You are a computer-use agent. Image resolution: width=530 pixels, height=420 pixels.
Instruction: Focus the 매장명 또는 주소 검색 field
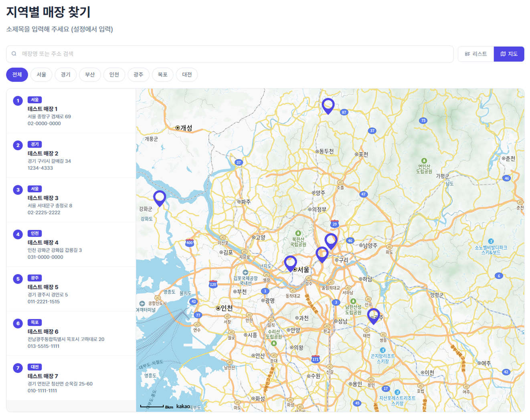click(230, 54)
